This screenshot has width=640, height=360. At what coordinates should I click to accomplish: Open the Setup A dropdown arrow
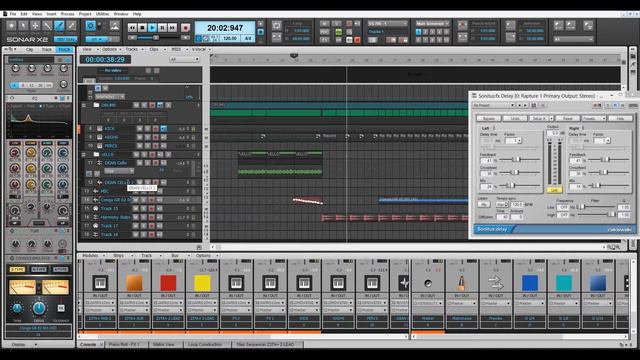coord(551,118)
